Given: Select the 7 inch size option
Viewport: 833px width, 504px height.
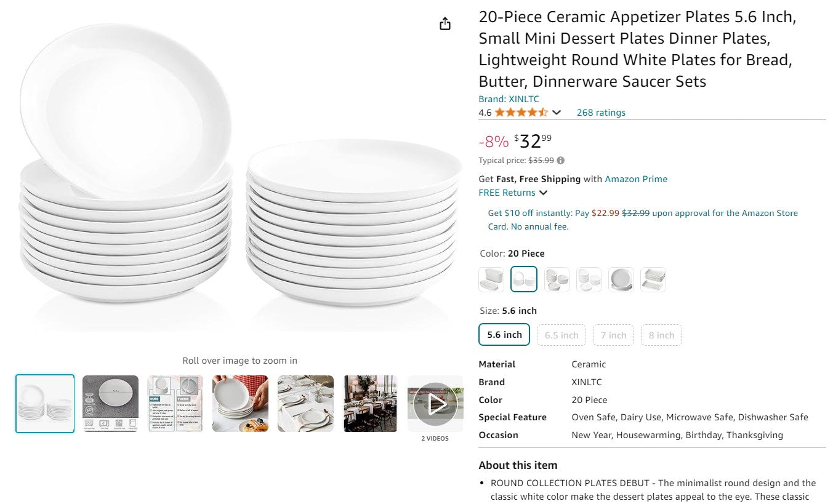Looking at the screenshot, I should click(613, 335).
